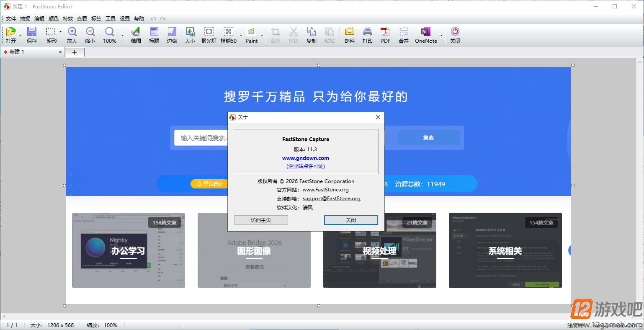This screenshot has height=330, width=644.
Task: Open www.gndown.com link
Action: click(x=306, y=158)
